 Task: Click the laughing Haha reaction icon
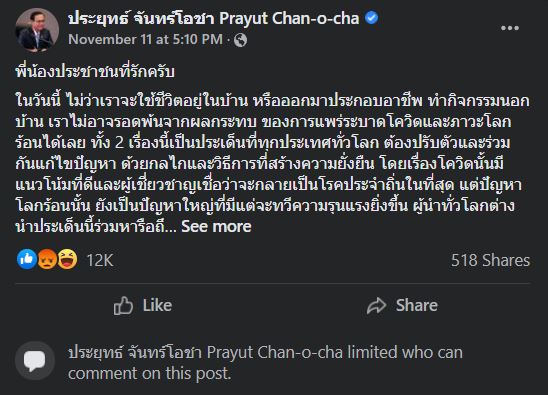[x=67, y=259]
